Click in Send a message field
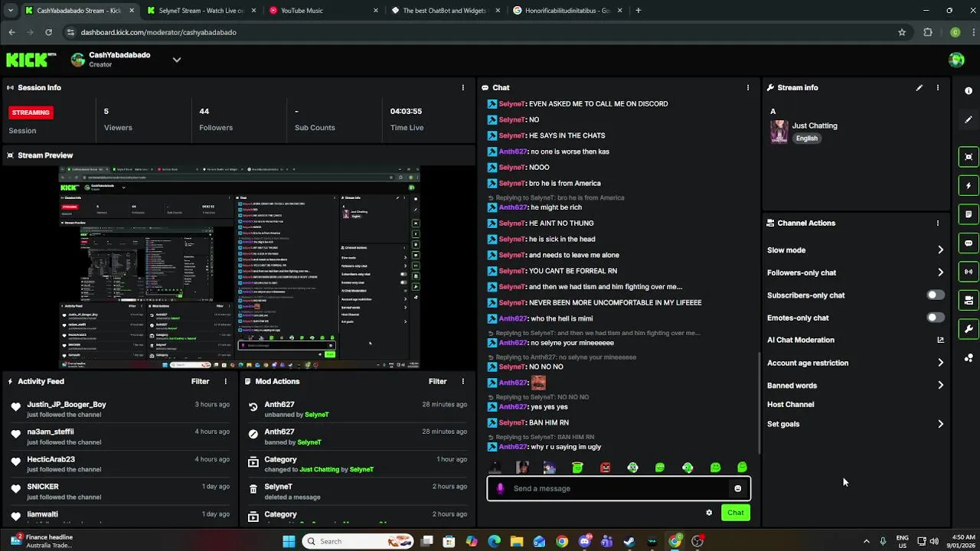This screenshot has height=551, width=980. point(619,488)
